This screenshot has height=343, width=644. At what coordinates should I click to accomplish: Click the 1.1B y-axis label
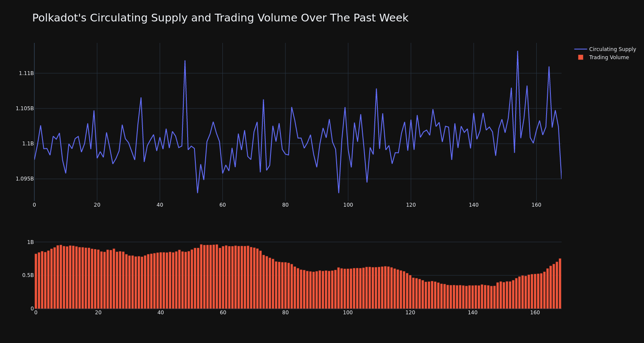(x=28, y=144)
